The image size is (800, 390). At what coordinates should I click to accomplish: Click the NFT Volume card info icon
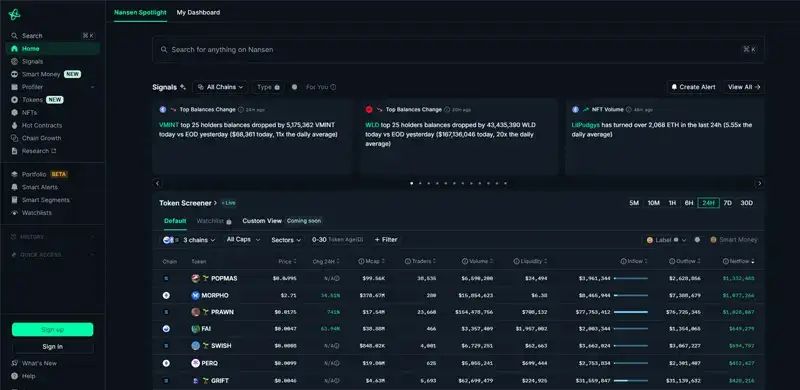[x=629, y=109]
